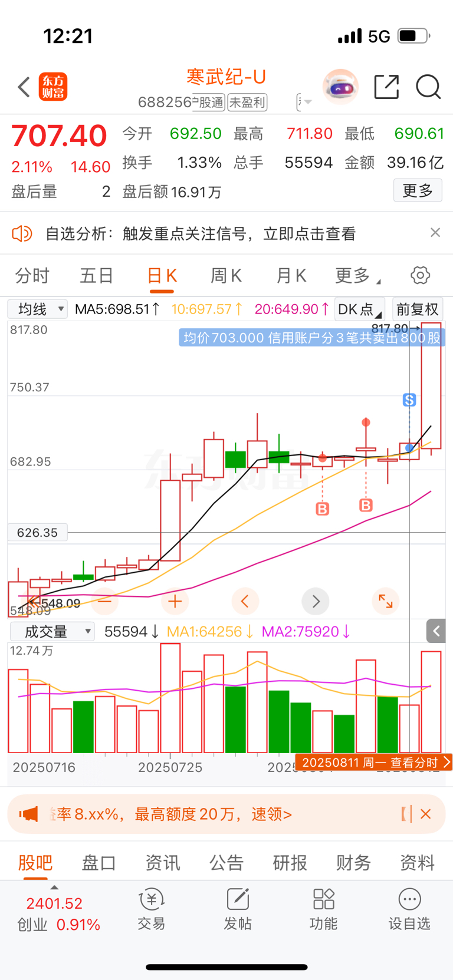Tap 设自选 add to watchlist icon
This screenshot has width=453, height=980.
tap(409, 909)
